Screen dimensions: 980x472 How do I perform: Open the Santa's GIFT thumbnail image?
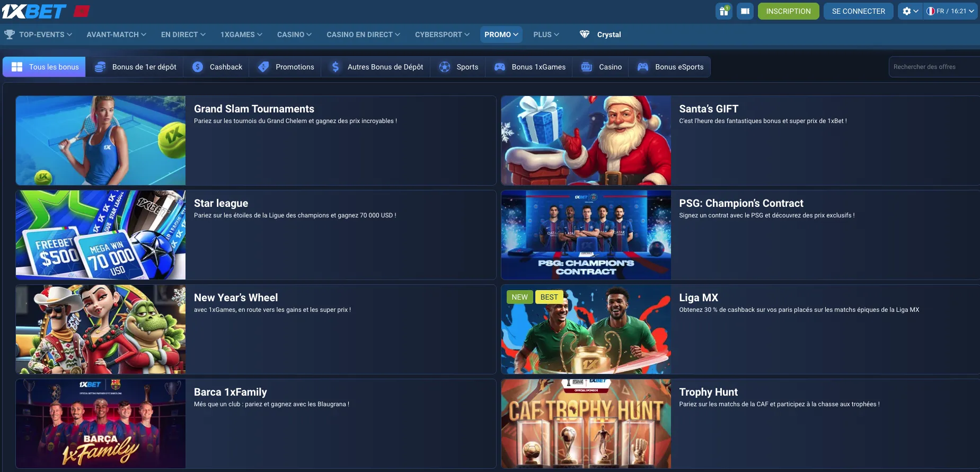point(586,141)
